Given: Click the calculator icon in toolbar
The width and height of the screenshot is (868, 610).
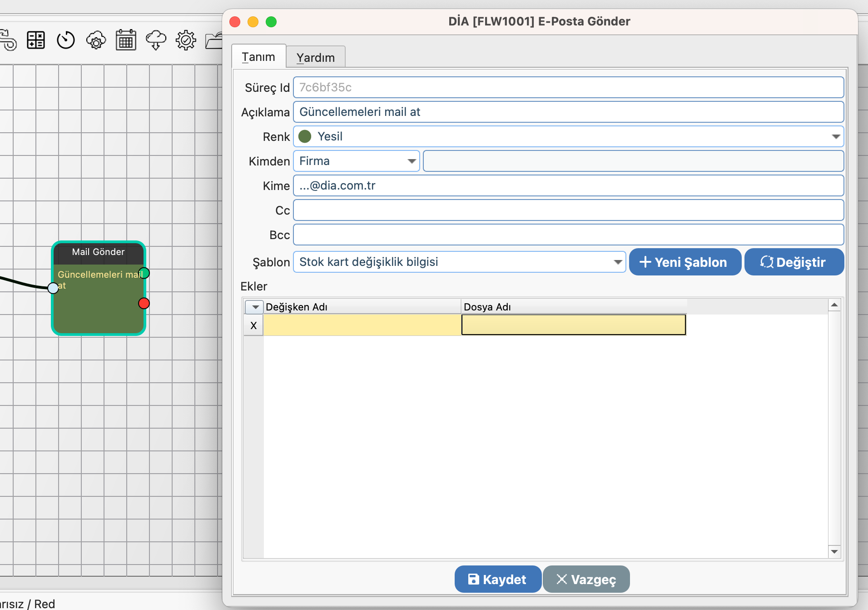Looking at the screenshot, I should pyautogui.click(x=35, y=40).
